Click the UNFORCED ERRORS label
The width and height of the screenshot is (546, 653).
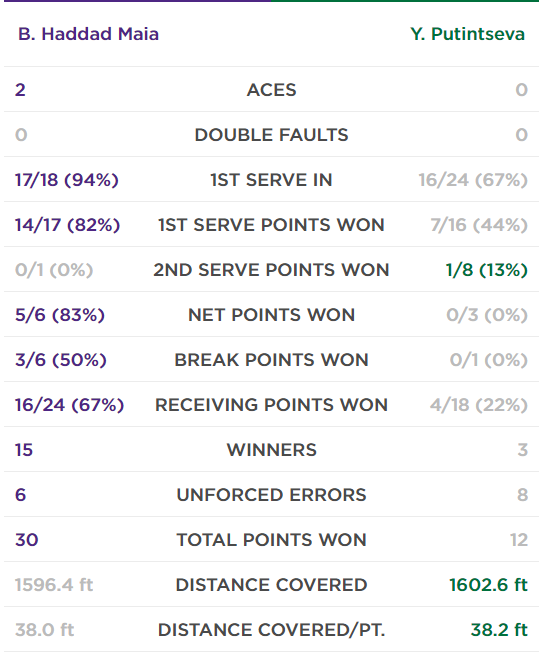(272, 494)
